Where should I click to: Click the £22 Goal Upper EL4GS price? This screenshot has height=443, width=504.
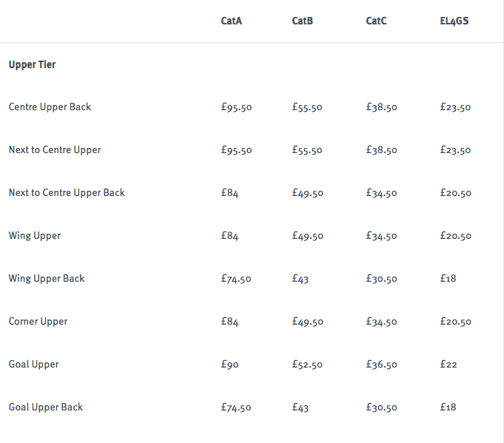click(448, 365)
